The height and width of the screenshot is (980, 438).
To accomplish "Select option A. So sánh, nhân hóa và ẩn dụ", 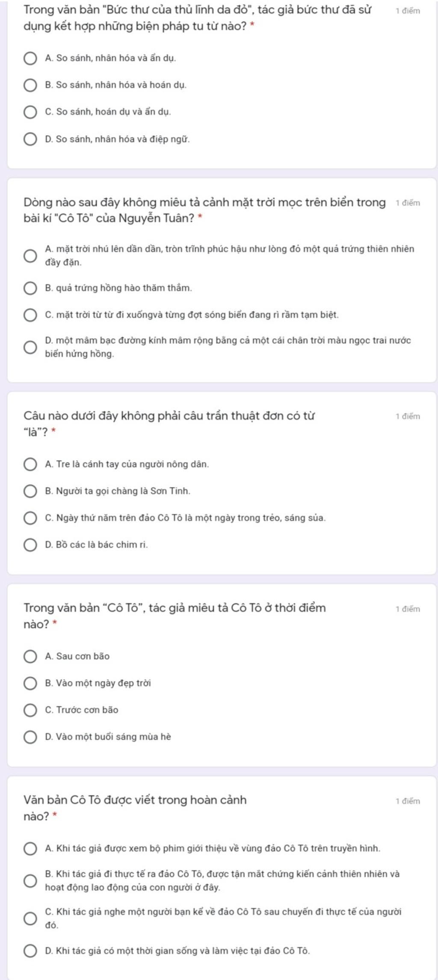I will point(30,58).
